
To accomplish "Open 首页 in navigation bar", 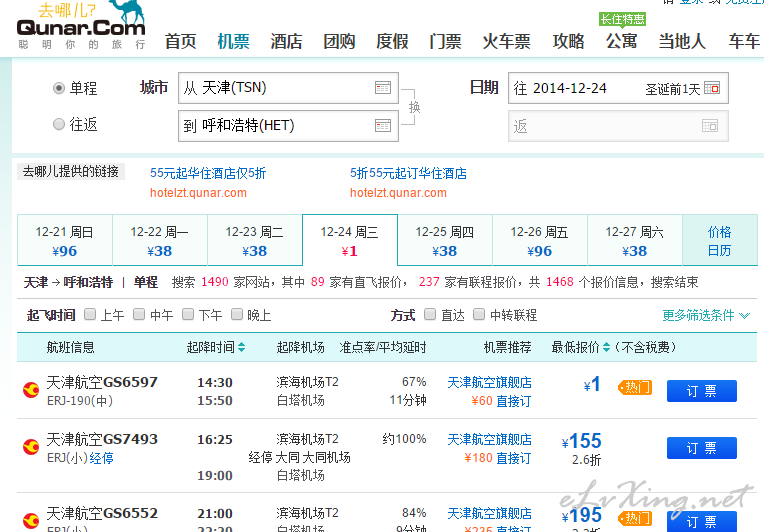I will 180,41.
